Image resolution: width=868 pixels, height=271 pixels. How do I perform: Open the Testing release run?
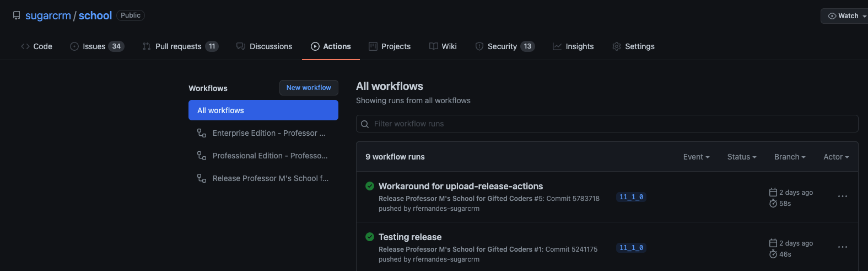pyautogui.click(x=410, y=237)
